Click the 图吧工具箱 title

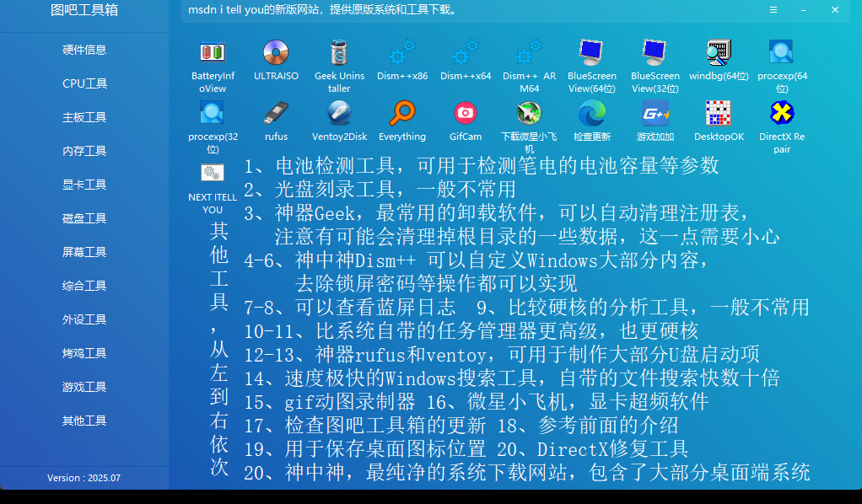point(84,10)
